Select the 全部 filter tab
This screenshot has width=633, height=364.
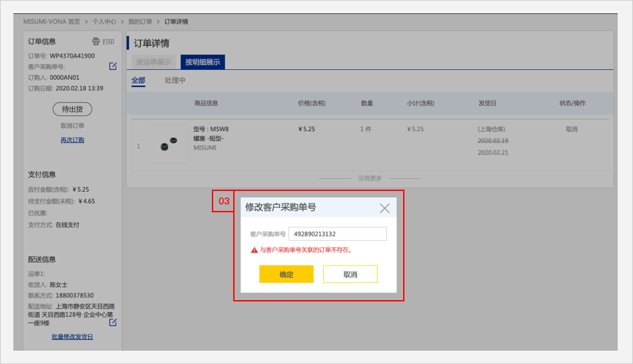138,81
